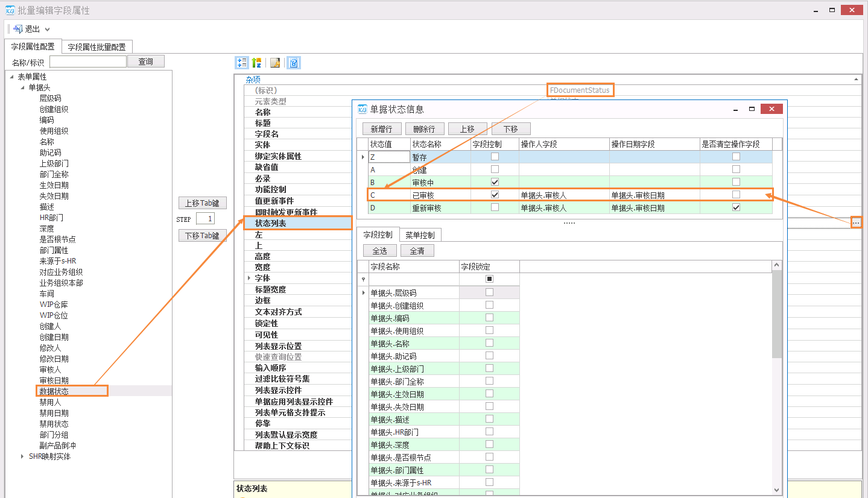868x498 pixels.
Task: Click the filter cell under 字段名称 header
Action: click(414, 279)
